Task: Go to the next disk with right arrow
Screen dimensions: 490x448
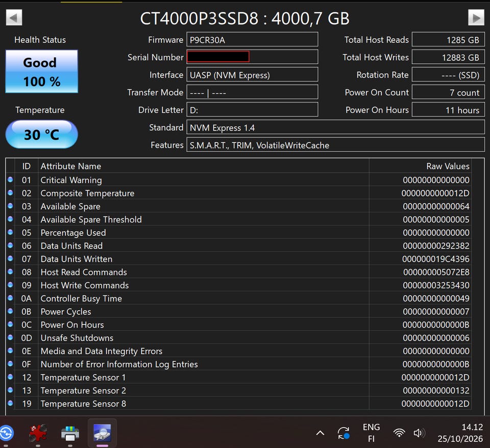Action: (x=476, y=17)
